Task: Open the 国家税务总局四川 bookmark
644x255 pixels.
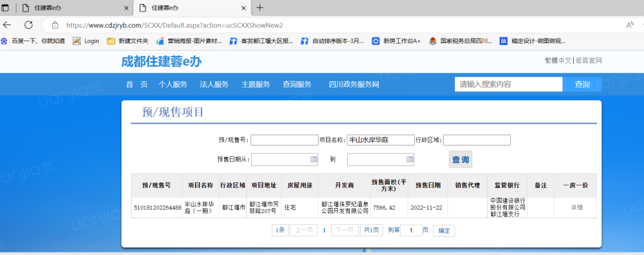Action: coord(460,41)
